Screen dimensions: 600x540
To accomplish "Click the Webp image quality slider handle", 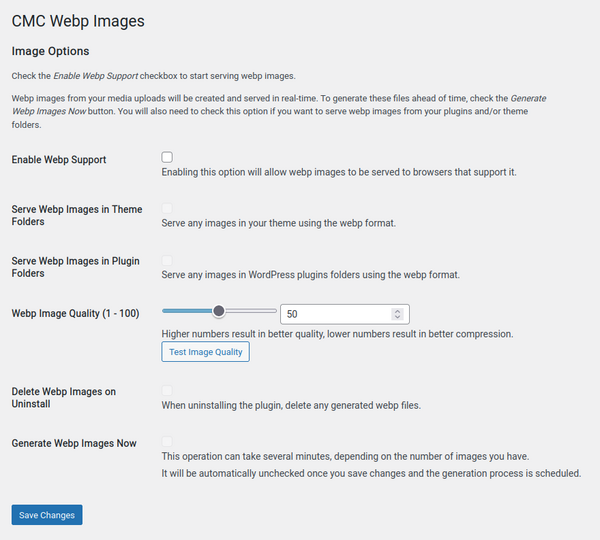I will 218,311.
